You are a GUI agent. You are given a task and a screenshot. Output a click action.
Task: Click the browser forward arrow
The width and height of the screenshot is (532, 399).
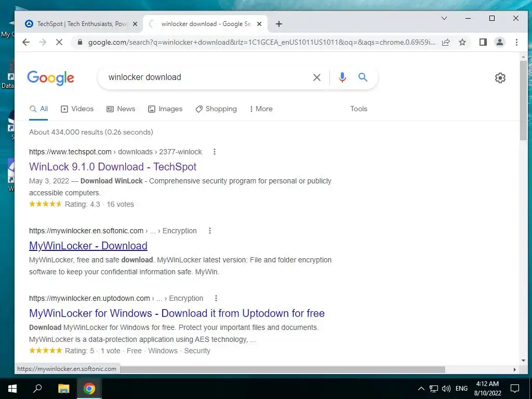[43, 42]
